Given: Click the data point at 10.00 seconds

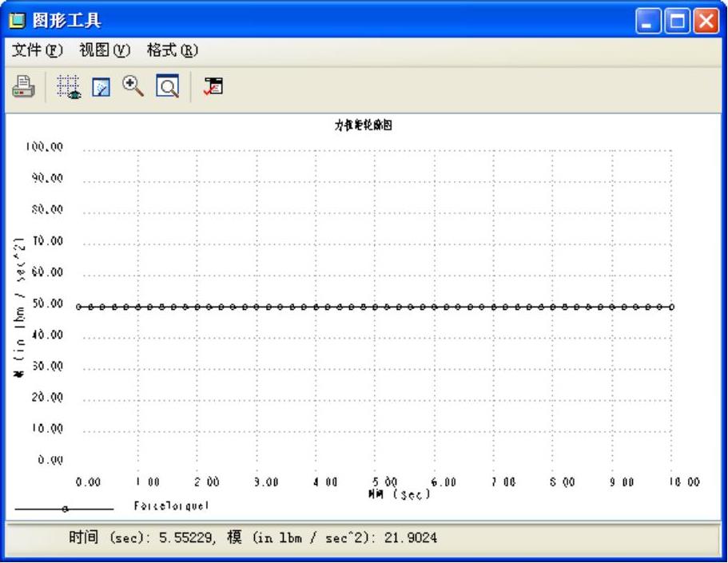Looking at the screenshot, I should 671,307.
